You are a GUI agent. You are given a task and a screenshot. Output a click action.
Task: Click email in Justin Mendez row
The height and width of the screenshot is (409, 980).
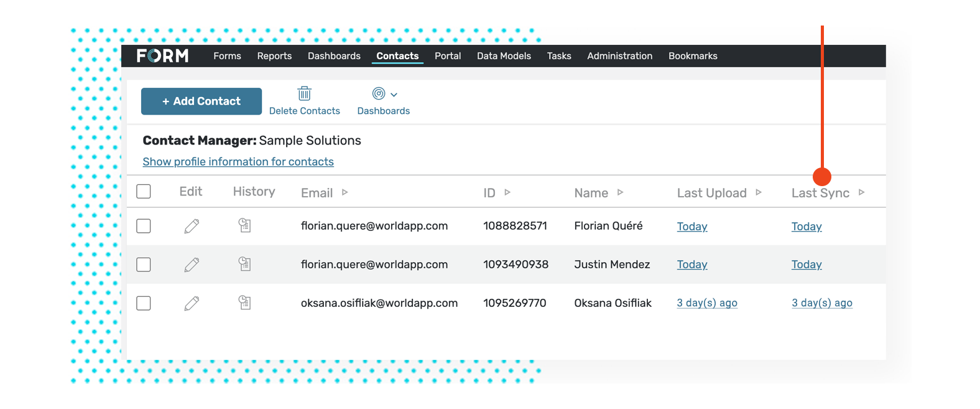(x=374, y=265)
